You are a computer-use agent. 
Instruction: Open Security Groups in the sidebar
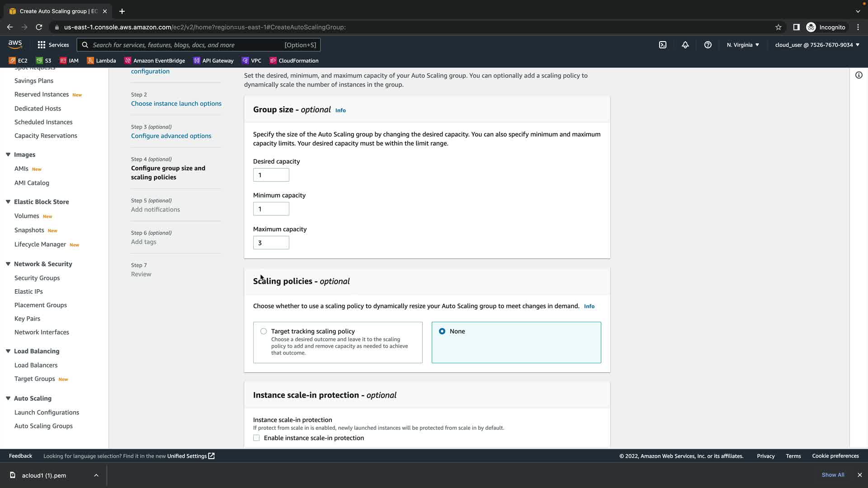(37, 278)
